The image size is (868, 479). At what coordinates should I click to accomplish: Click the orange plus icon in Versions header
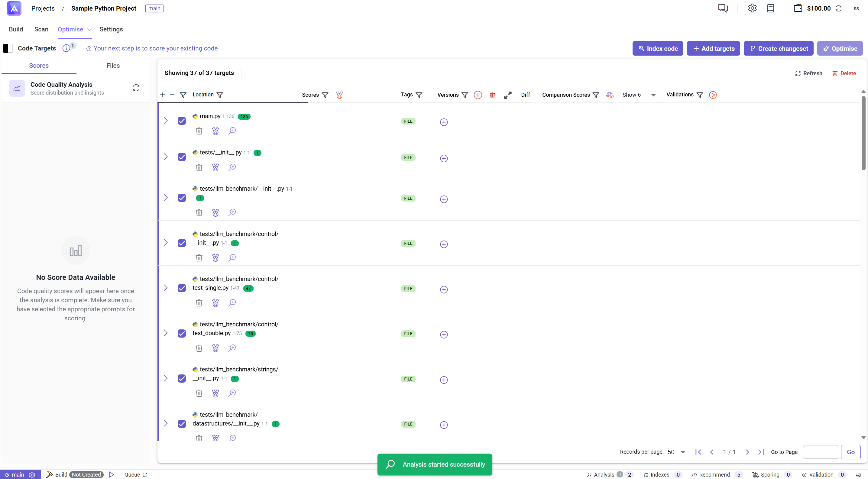pos(478,95)
